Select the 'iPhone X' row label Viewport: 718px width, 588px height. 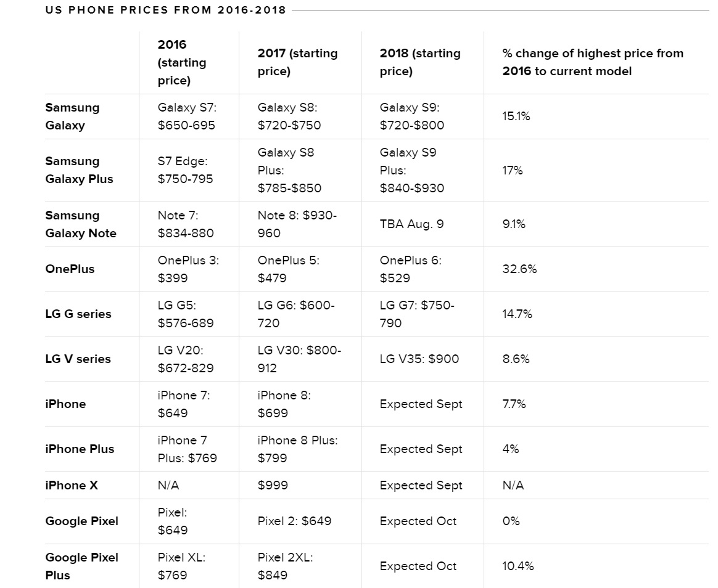pyautogui.click(x=72, y=486)
